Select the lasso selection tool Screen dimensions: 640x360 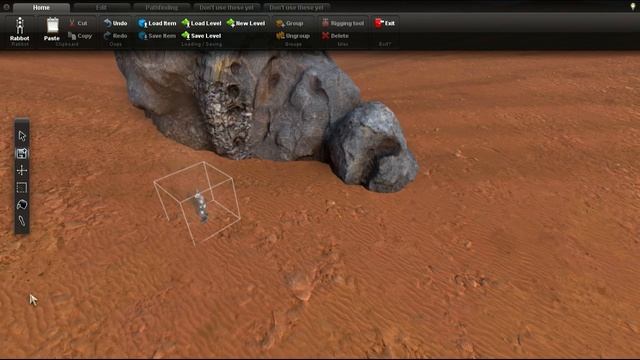pos(22,204)
